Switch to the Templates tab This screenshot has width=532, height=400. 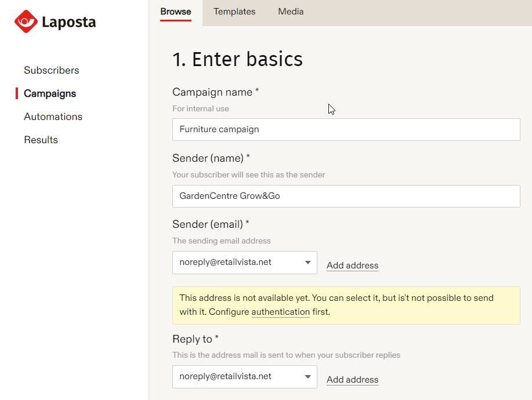(234, 12)
